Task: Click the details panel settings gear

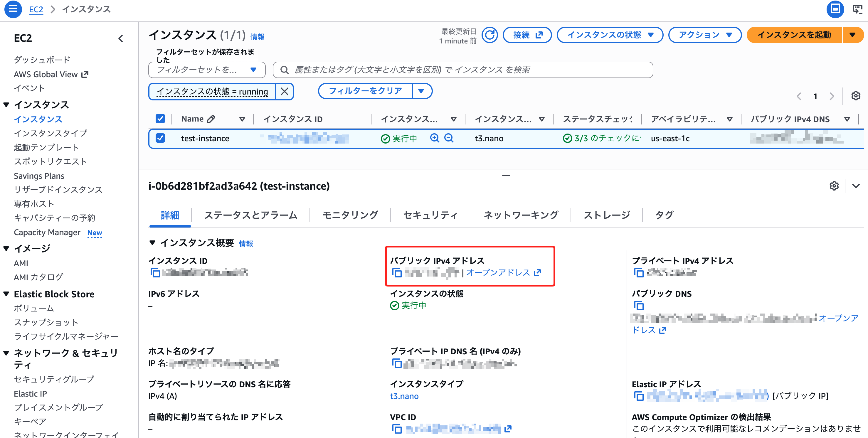Action: coord(834,186)
